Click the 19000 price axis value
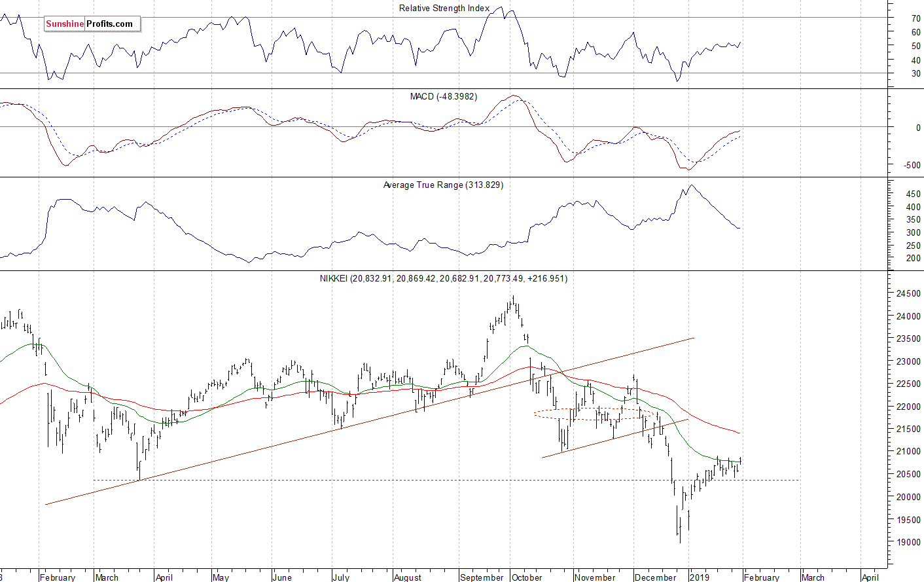The height and width of the screenshot is (582, 924). (908, 542)
